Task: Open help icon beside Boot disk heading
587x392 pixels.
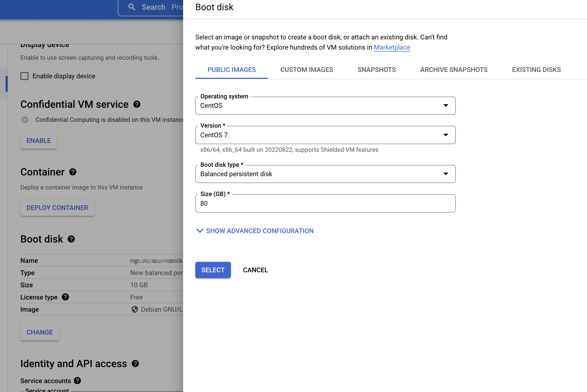Action: (71, 239)
